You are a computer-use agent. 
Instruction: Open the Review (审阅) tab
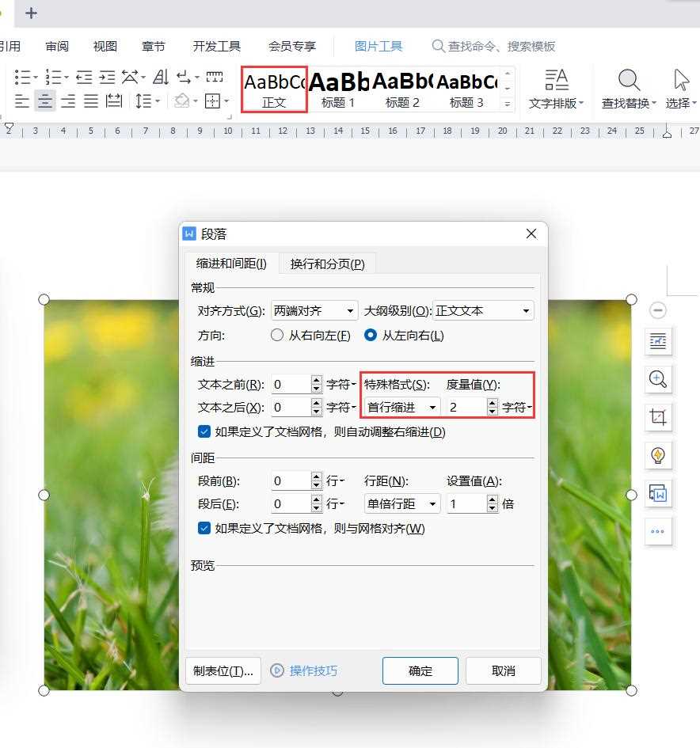(x=57, y=46)
